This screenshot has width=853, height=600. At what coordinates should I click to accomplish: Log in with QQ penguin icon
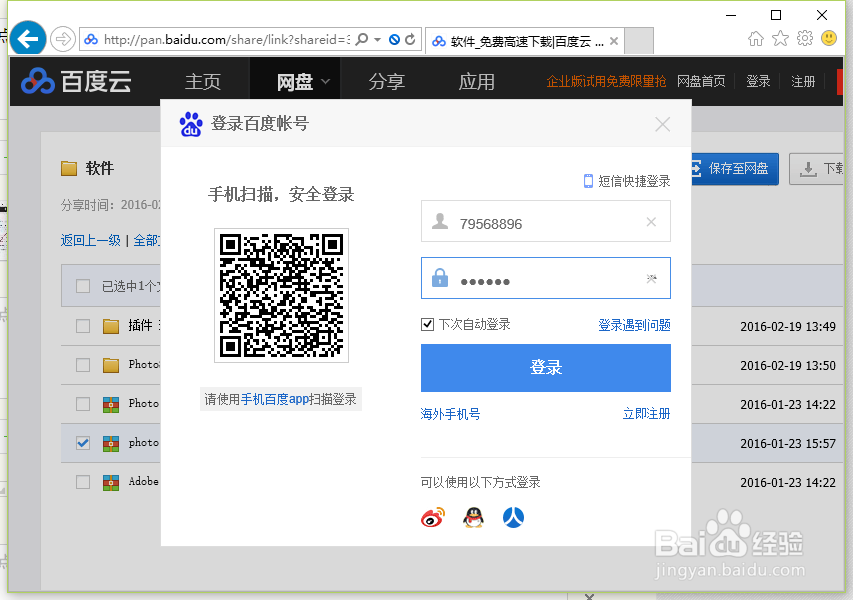click(x=473, y=517)
